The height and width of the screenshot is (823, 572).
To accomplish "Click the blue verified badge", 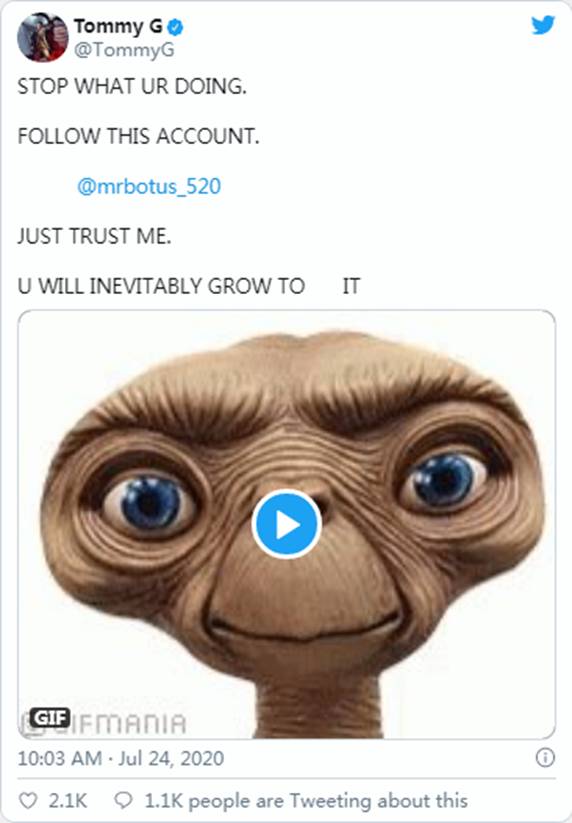I will coord(176,27).
